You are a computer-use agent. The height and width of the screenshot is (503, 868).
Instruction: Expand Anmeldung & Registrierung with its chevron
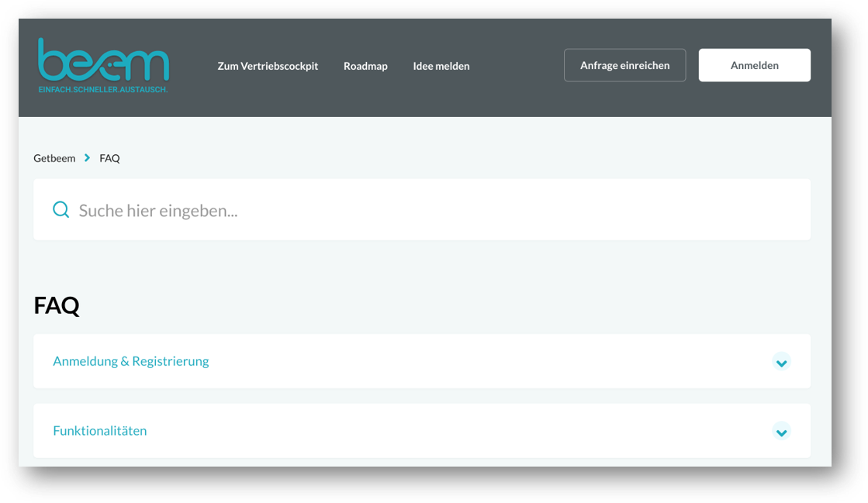781,362
